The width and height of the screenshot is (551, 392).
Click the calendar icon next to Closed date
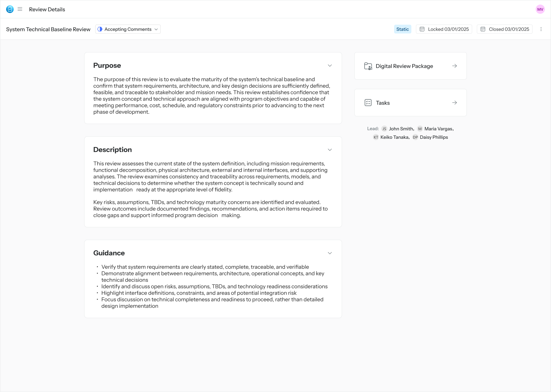[x=483, y=29]
